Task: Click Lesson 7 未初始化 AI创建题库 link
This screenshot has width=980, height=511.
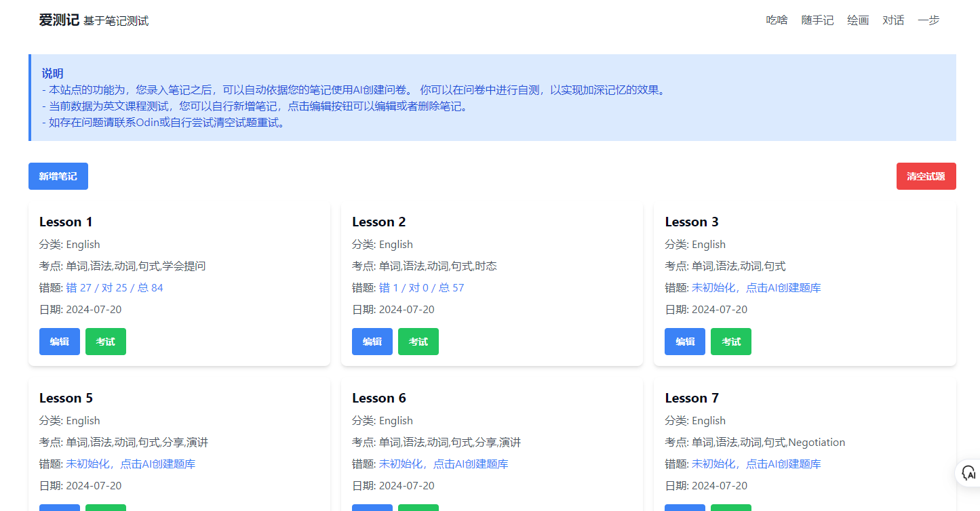Action: point(756,464)
